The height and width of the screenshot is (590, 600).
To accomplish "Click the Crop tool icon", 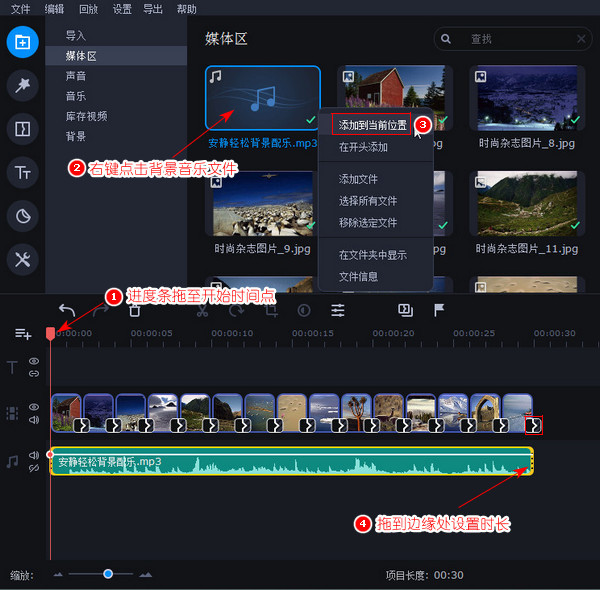I will click(271, 310).
